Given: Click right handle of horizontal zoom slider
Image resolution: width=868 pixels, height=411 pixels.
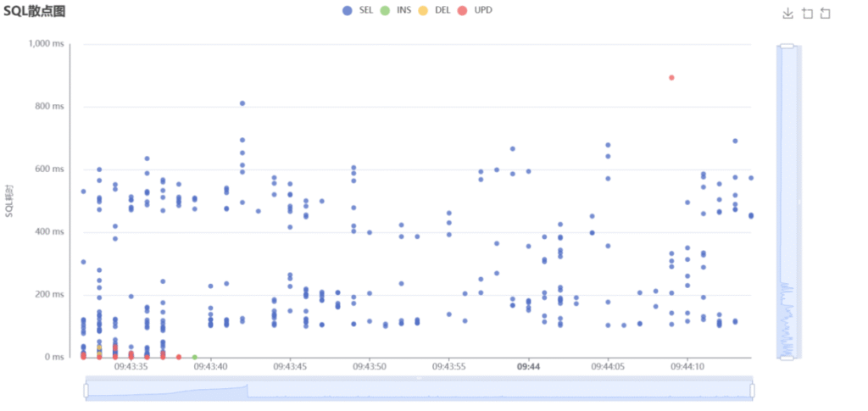Looking at the screenshot, I should pyautogui.click(x=752, y=390).
